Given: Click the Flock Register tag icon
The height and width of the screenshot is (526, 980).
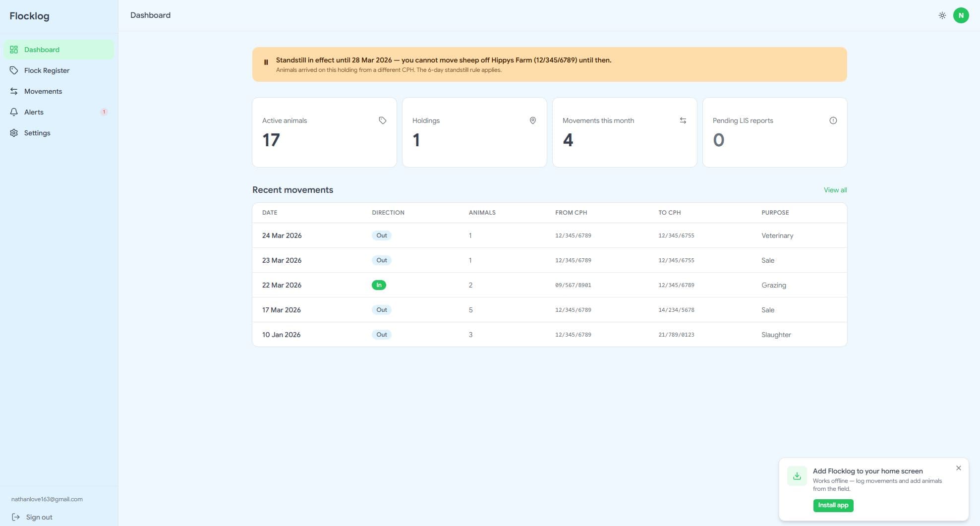Looking at the screenshot, I should click(x=14, y=70).
